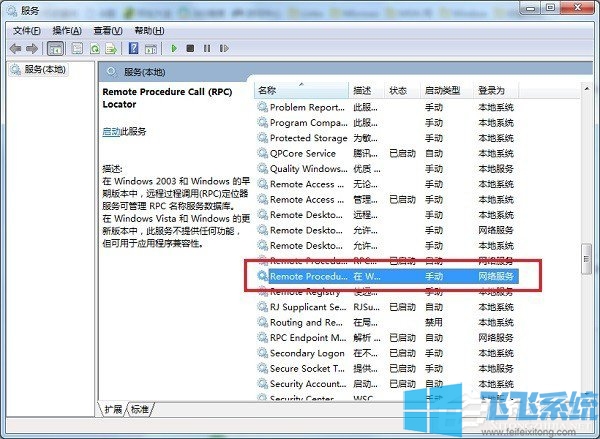Image resolution: width=600 pixels, height=439 pixels.
Task: Select the QPCore Service row
Action: (x=302, y=153)
